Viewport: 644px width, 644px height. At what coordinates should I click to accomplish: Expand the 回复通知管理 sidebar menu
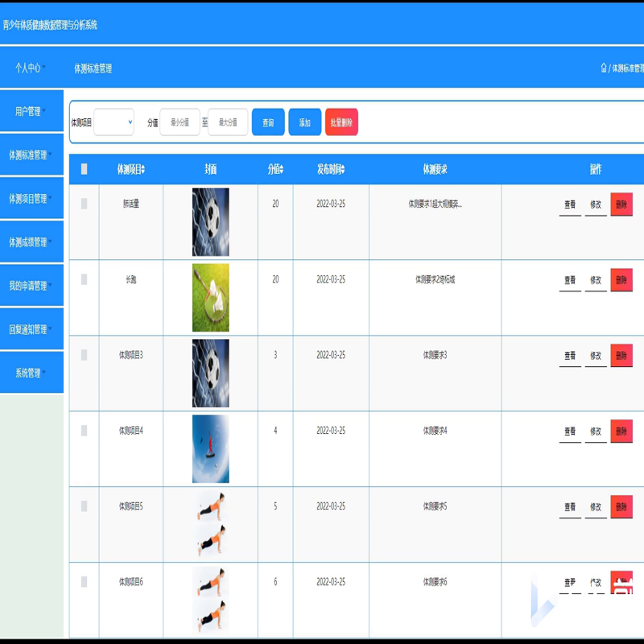tap(31, 329)
